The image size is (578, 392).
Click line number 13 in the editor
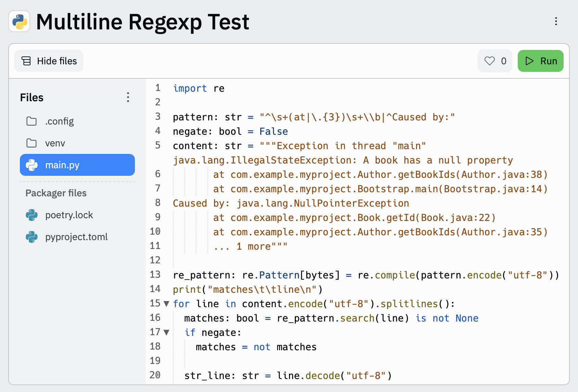coord(155,275)
